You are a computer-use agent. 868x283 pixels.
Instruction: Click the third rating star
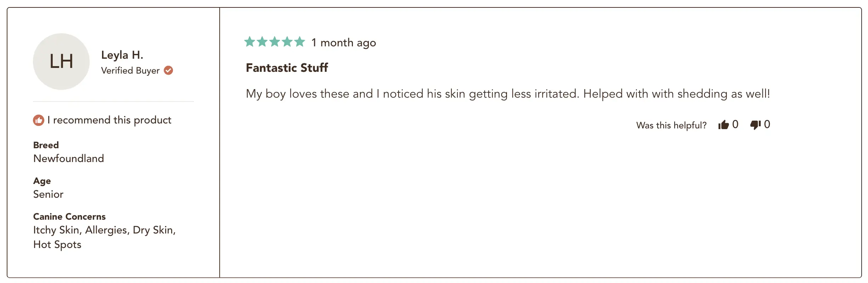point(275,42)
